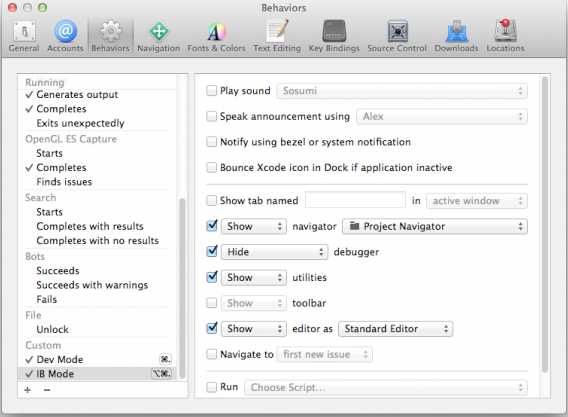Screen dimensions: 568x417
Task: Select 'Exits unexpectedly' behavior
Action: [80, 123]
